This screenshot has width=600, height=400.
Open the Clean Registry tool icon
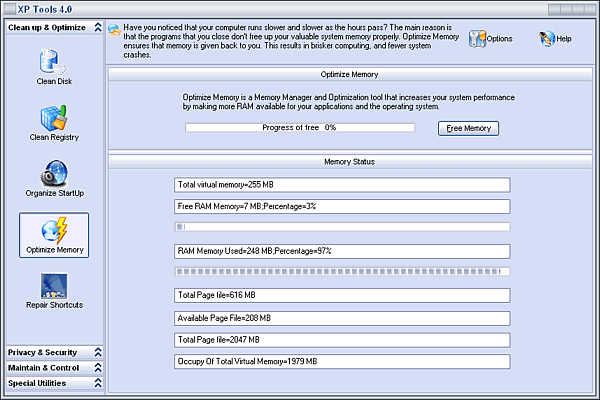click(x=54, y=118)
